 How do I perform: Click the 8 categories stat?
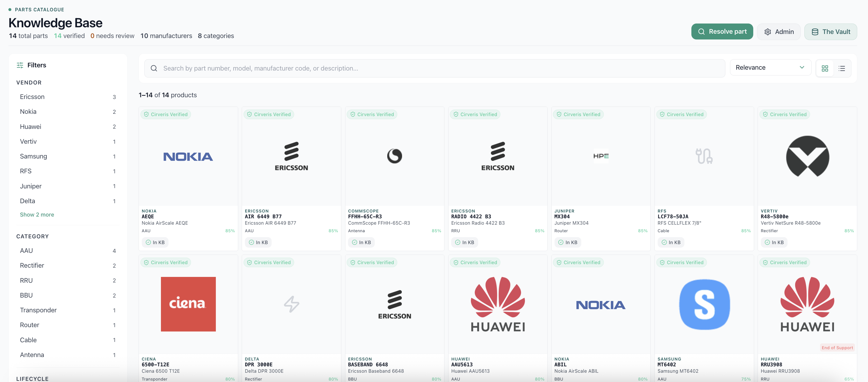pyautogui.click(x=216, y=36)
